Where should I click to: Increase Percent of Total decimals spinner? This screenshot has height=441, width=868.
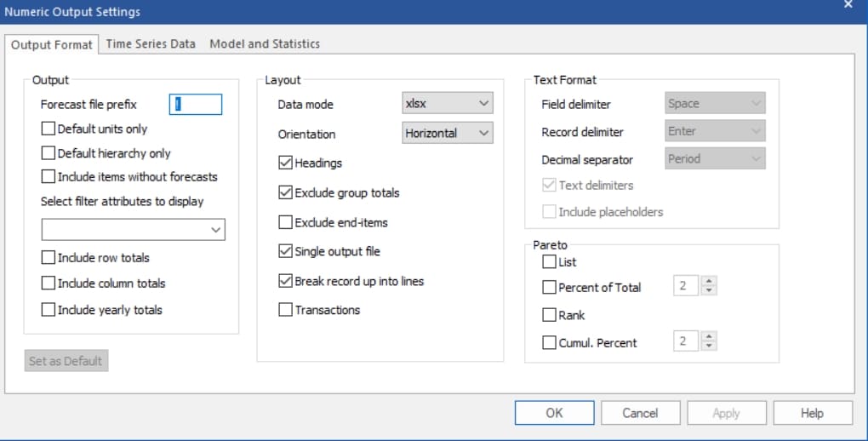(x=710, y=283)
